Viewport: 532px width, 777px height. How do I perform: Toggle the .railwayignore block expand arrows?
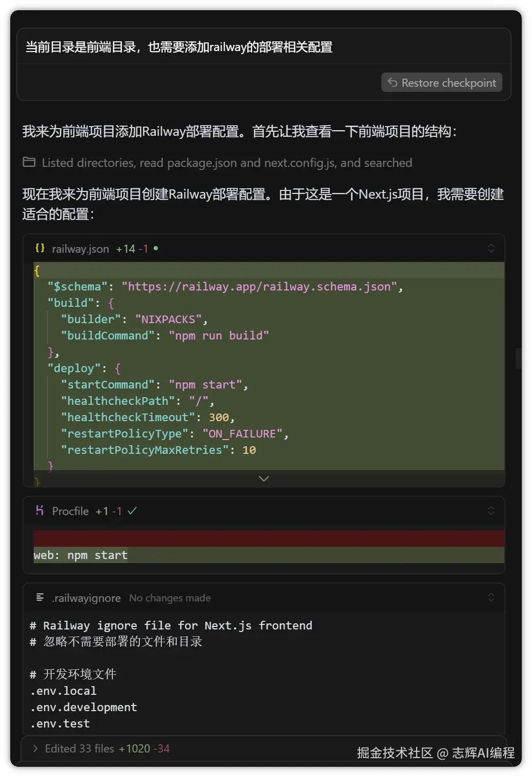click(x=491, y=597)
